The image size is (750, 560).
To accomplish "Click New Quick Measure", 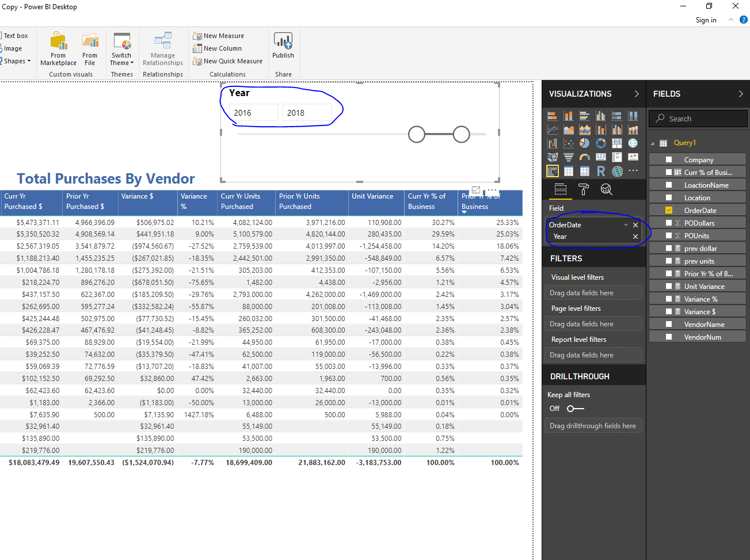I will click(x=228, y=61).
